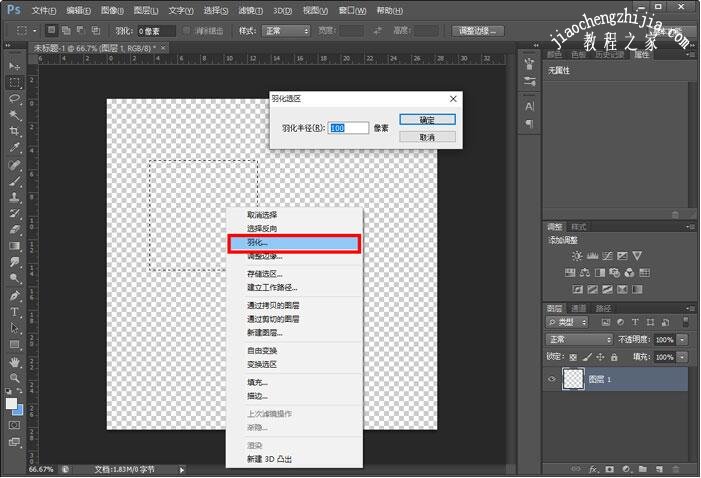Open the layer blend mode 正常 dropdown
This screenshot has height=478, width=701.
580,340
